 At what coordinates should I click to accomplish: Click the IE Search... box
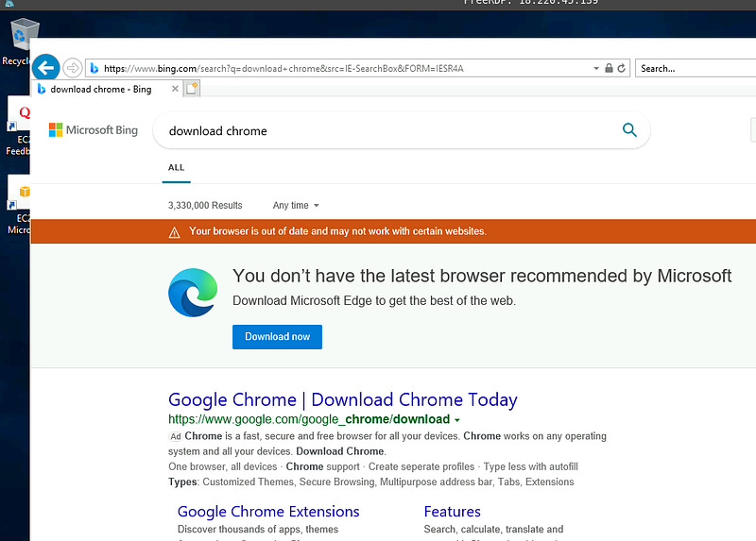tap(696, 68)
